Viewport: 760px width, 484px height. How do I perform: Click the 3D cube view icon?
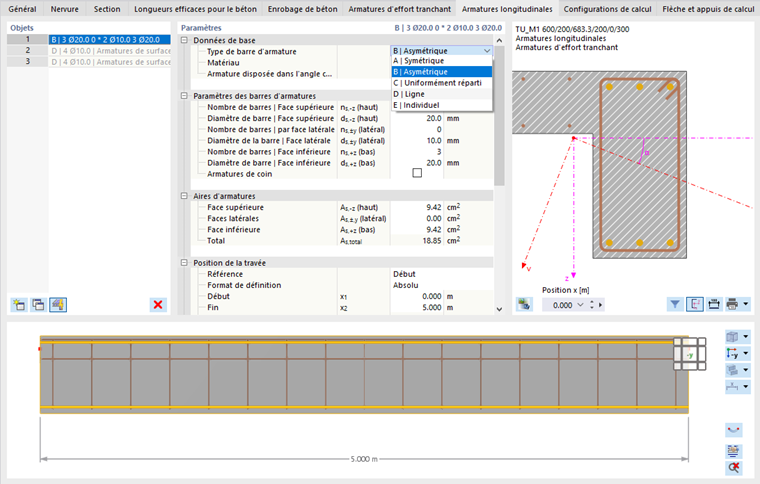(x=732, y=336)
